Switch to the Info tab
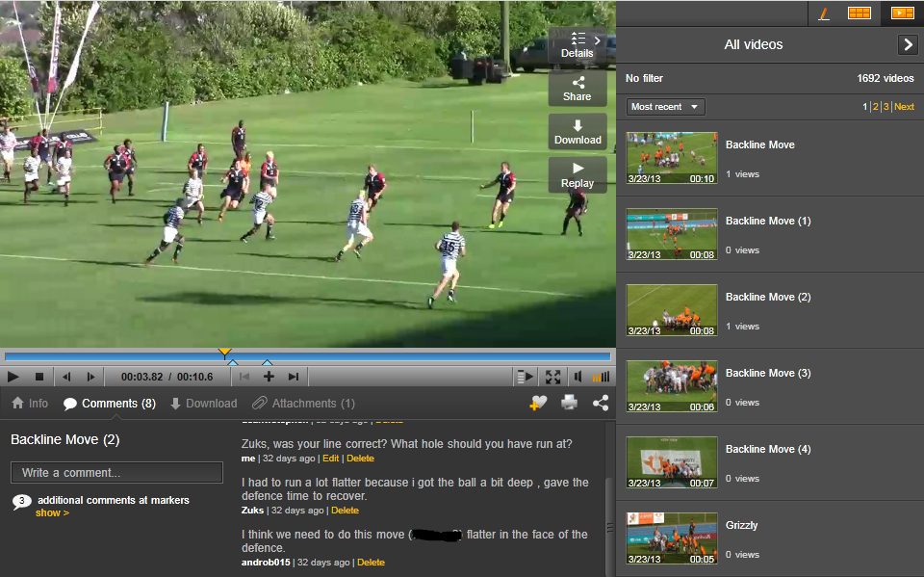The height and width of the screenshot is (577, 924). coord(30,403)
